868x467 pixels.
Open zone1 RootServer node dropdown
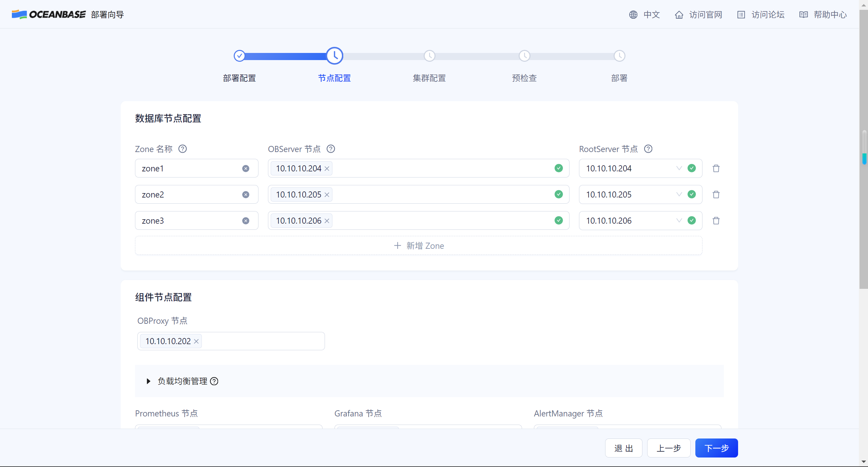tap(679, 168)
